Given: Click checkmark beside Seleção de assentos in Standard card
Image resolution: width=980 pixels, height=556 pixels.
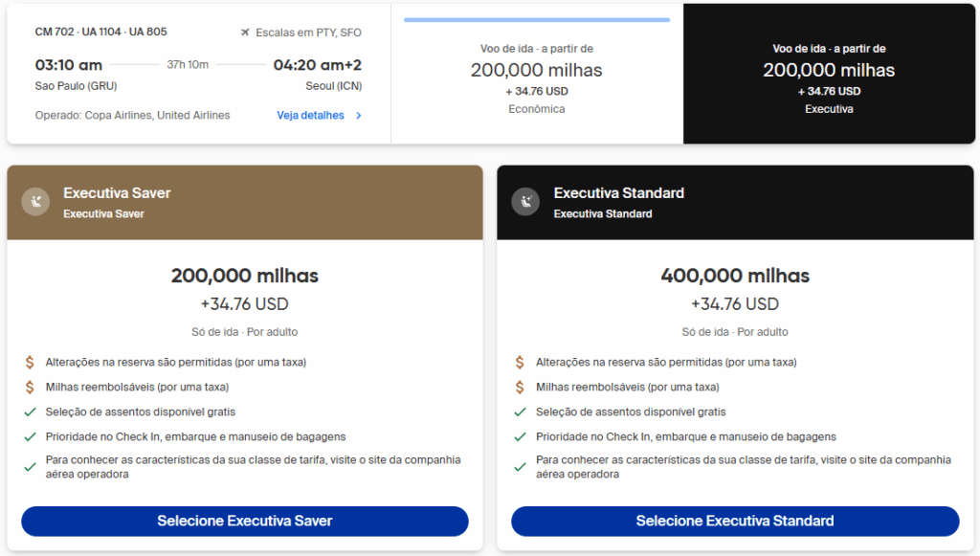Looking at the screenshot, I should click(520, 412).
